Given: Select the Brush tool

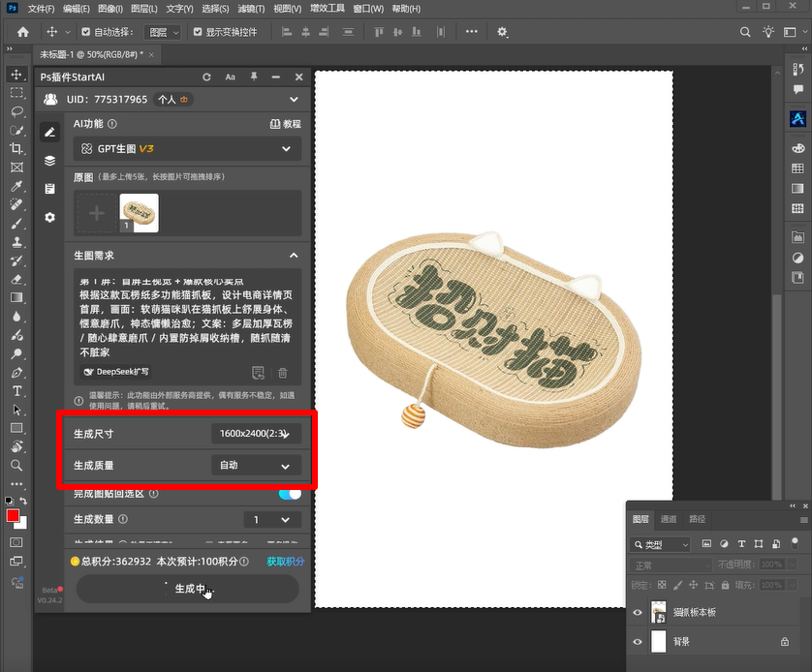Looking at the screenshot, I should pyautogui.click(x=16, y=224).
